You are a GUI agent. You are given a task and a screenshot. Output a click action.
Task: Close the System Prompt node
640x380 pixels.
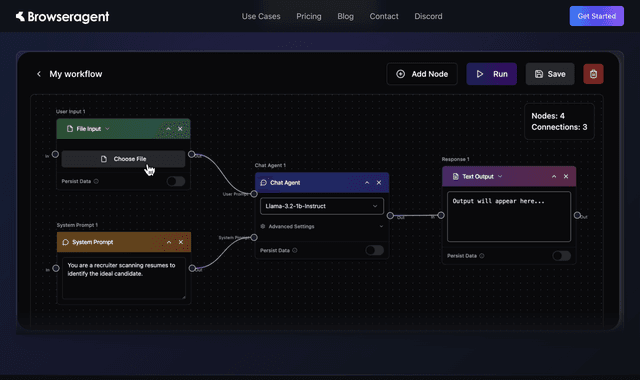pyautogui.click(x=181, y=242)
